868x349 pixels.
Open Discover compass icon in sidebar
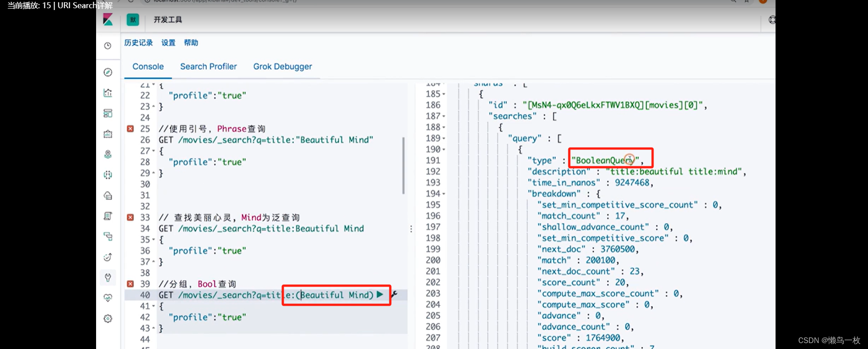[x=108, y=72]
